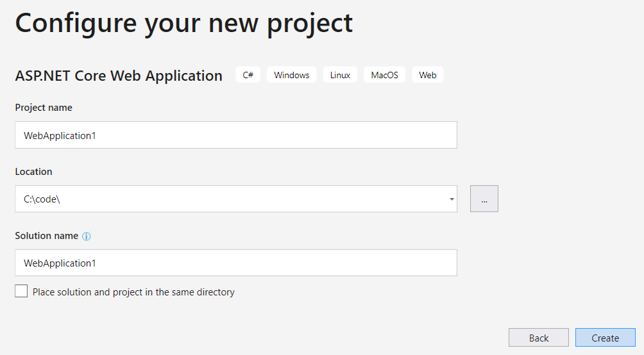644x355 pixels.
Task: Click the Configure your new project title
Action: [183, 22]
